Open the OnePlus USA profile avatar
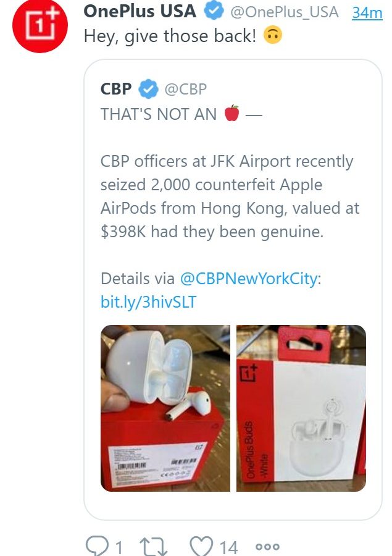This screenshot has width=392, height=556. tap(40, 25)
